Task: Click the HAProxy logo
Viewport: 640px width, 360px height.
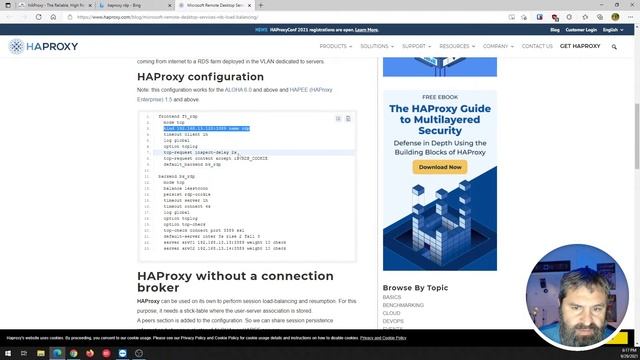Action: pyautogui.click(x=43, y=47)
